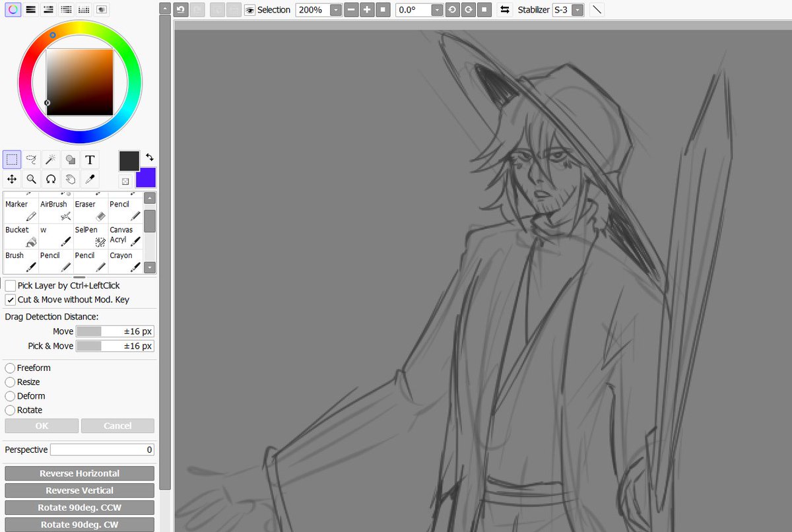The image size is (792, 532).
Task: Choose the Marker brush
Action: tap(20, 211)
